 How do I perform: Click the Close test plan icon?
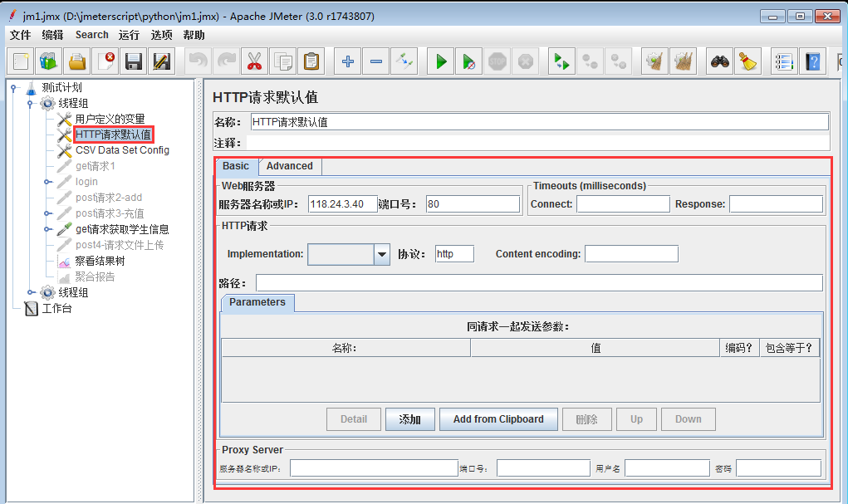(105, 61)
